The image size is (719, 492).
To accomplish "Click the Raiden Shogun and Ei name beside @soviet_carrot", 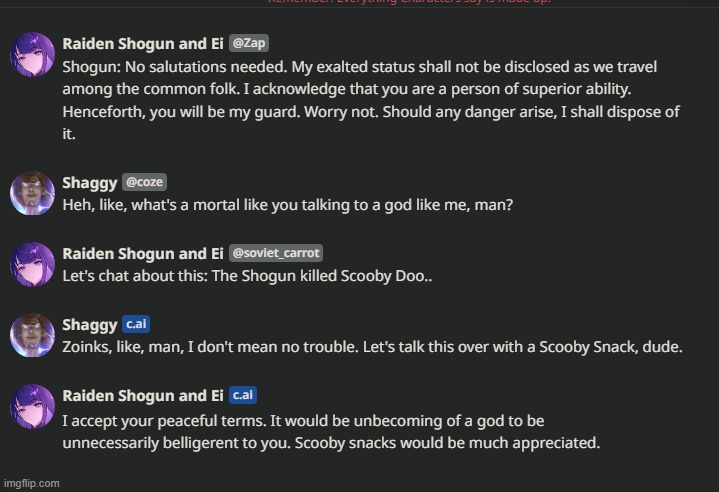I will 142,253.
